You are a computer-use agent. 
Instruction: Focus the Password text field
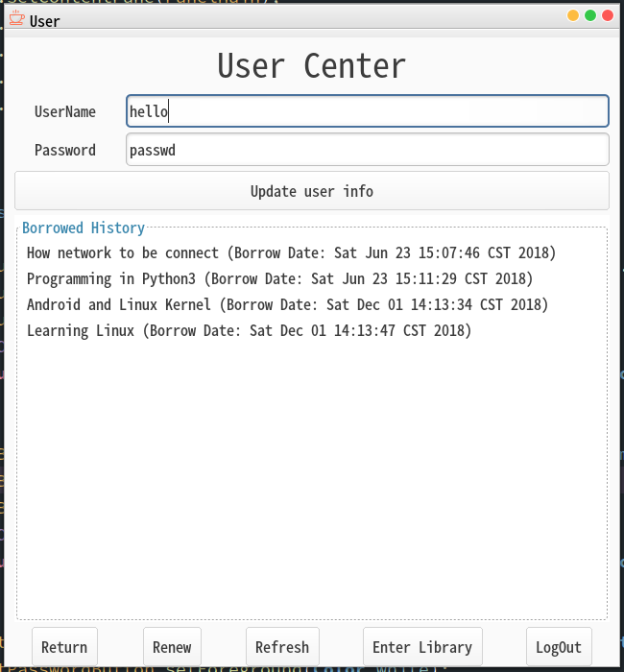pyautogui.click(x=368, y=149)
